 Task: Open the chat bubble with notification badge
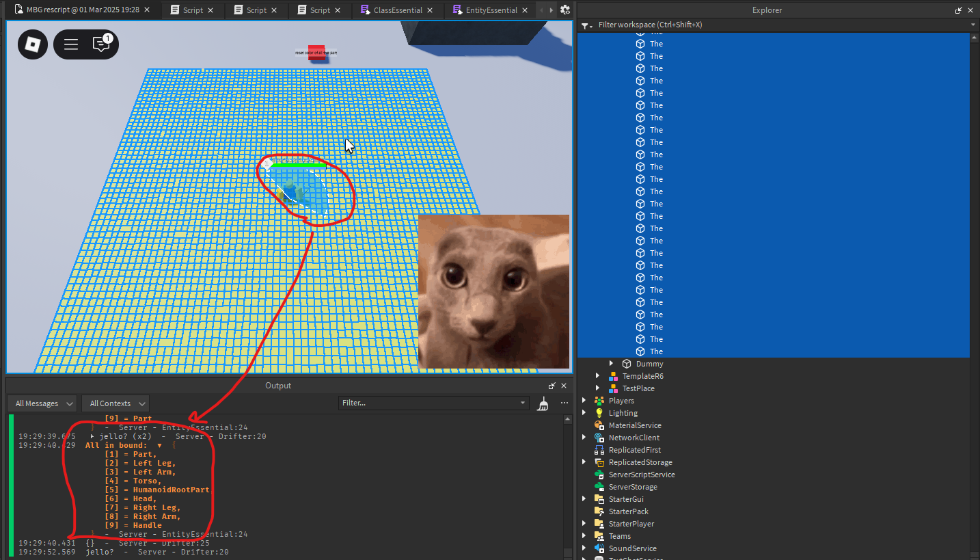[100, 44]
